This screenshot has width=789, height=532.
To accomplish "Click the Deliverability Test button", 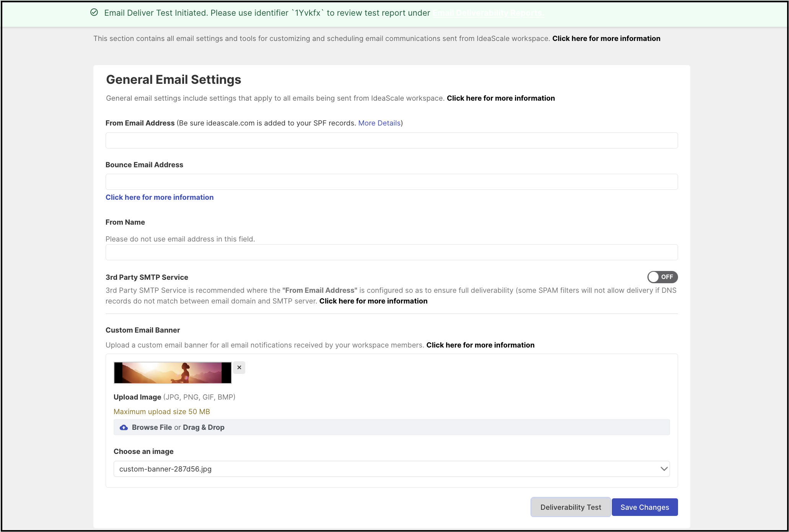I will click(571, 507).
